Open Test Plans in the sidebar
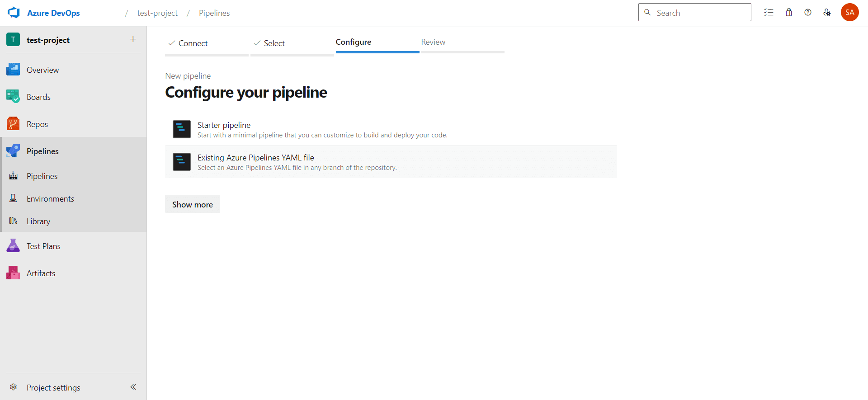Image resolution: width=868 pixels, height=400 pixels. click(43, 246)
